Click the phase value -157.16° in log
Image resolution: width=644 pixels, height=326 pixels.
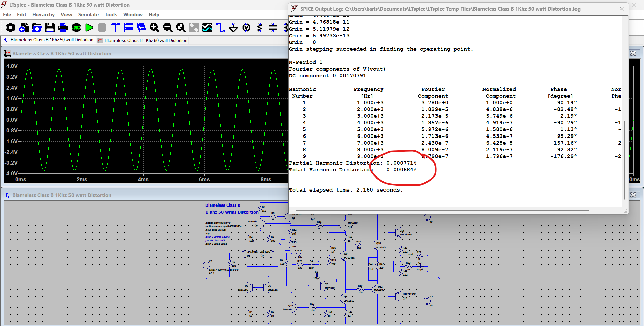click(x=563, y=143)
